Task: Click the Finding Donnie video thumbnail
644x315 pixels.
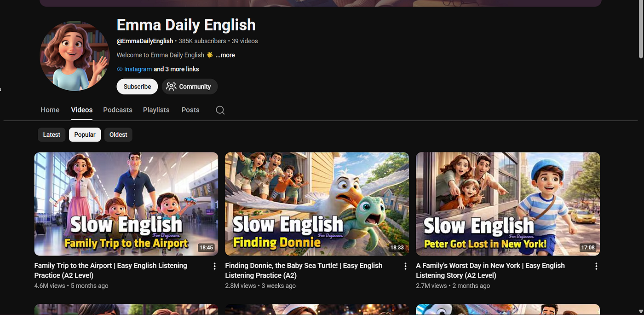Action: point(317,204)
